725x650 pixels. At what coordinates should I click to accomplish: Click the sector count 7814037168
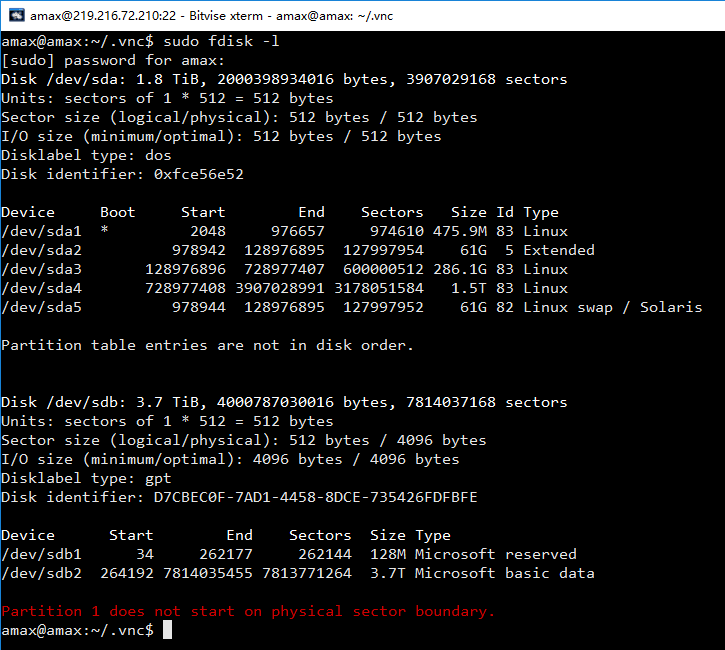(x=451, y=402)
